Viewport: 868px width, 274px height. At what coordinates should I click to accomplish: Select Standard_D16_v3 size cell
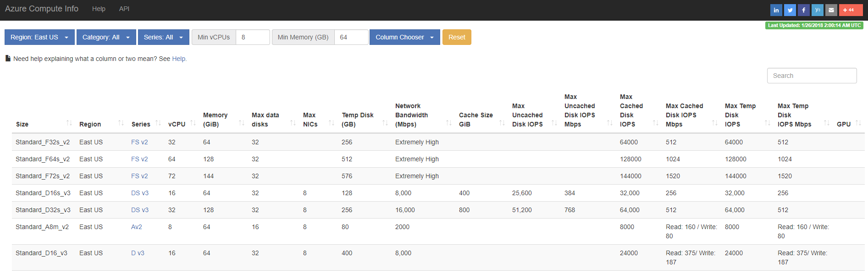click(x=41, y=253)
